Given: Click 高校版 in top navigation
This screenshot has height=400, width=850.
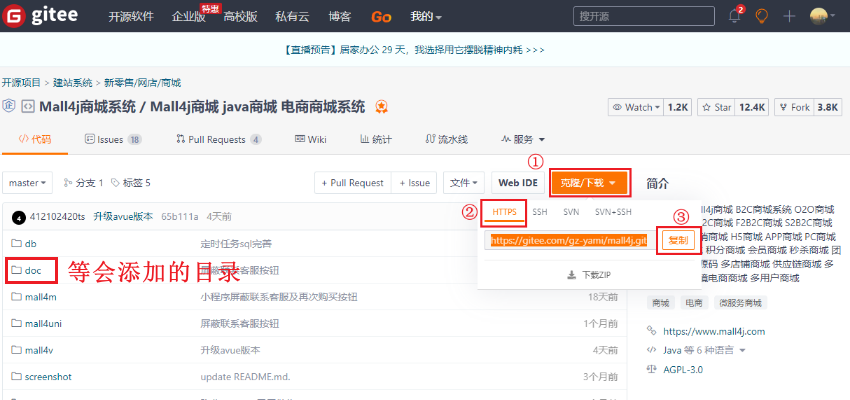Looking at the screenshot, I should (240, 17).
